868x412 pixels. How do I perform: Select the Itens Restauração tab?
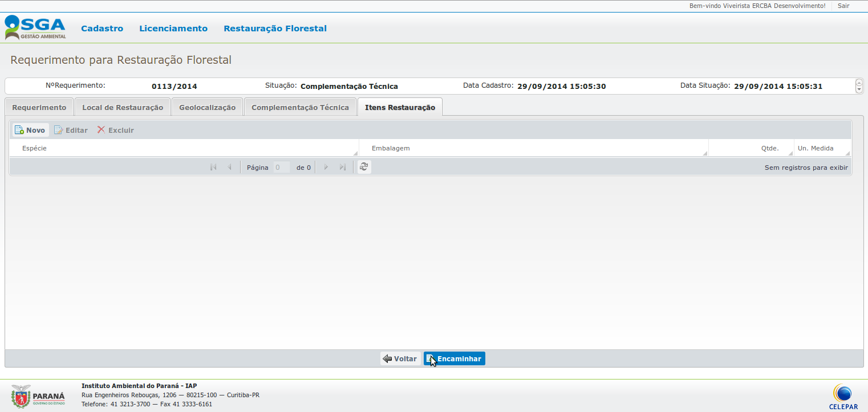coord(400,107)
